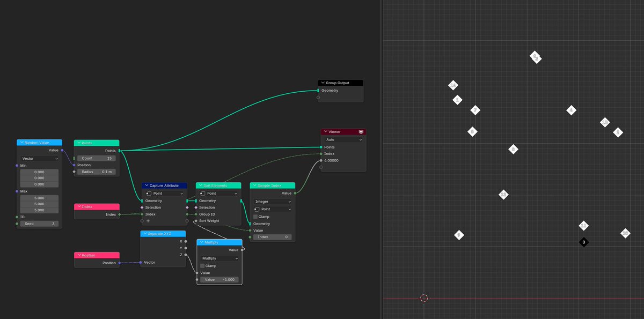Click the Index 0 field in Sample Index
644x319 pixels.
click(x=273, y=237)
